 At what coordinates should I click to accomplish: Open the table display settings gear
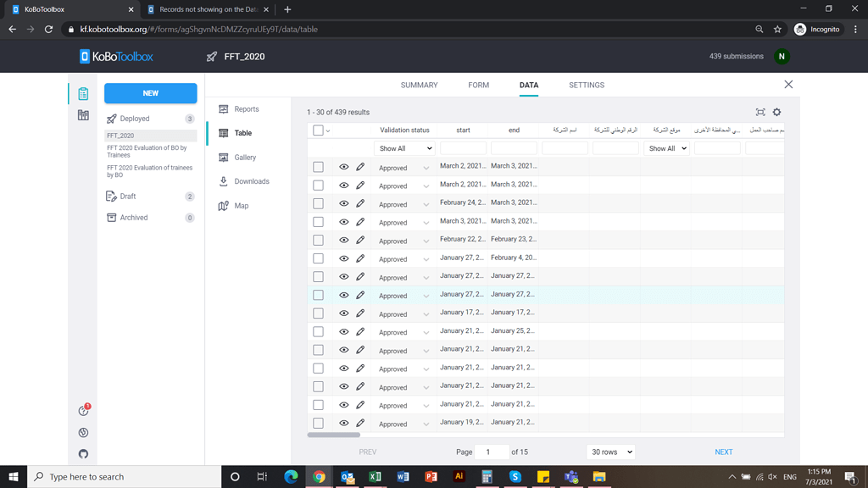pyautogui.click(x=776, y=111)
